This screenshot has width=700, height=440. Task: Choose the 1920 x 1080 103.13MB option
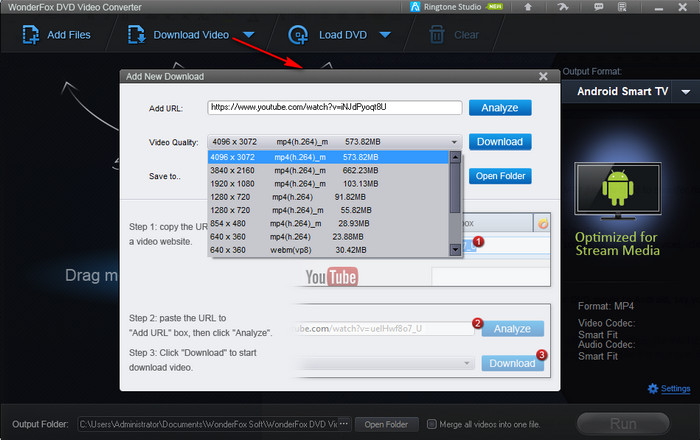(x=329, y=184)
